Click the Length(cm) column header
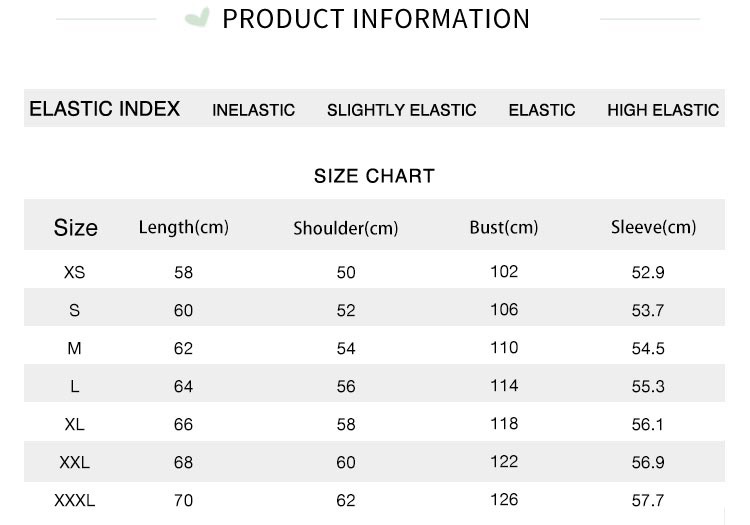Viewport: 750px width, 525px height. click(184, 227)
